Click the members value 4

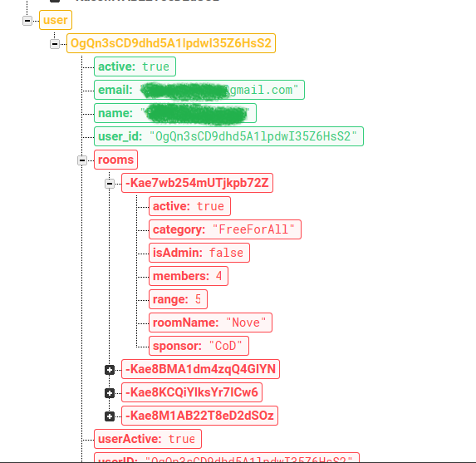[218, 276]
